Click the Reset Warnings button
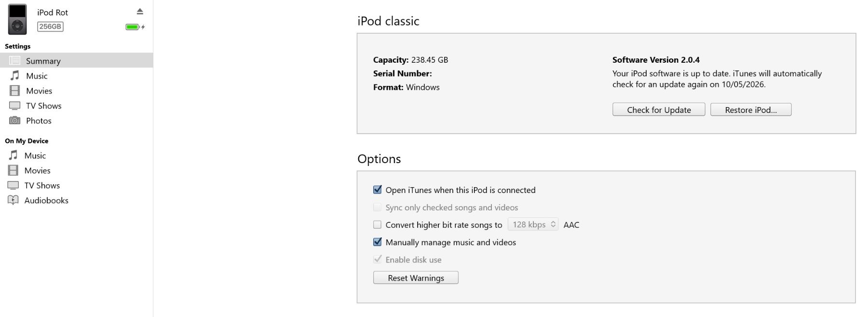 coord(416,277)
